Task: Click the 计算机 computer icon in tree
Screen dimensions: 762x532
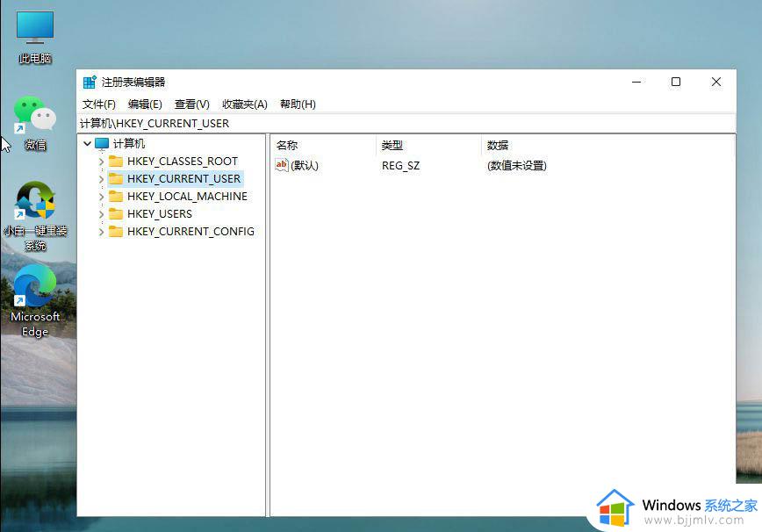Action: click(x=102, y=144)
